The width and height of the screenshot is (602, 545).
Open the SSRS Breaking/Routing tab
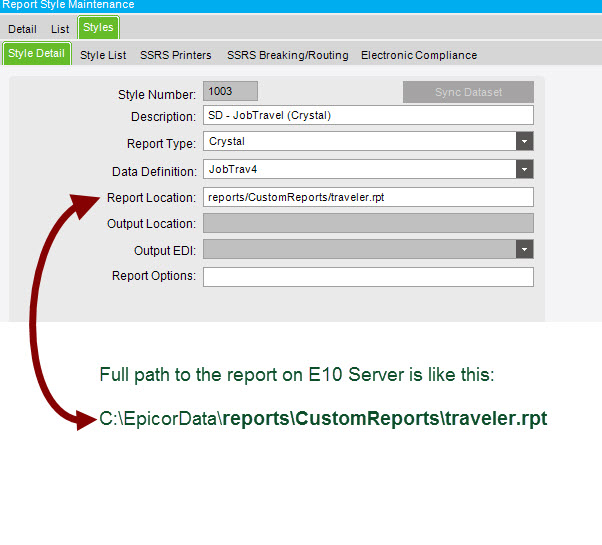(288, 55)
